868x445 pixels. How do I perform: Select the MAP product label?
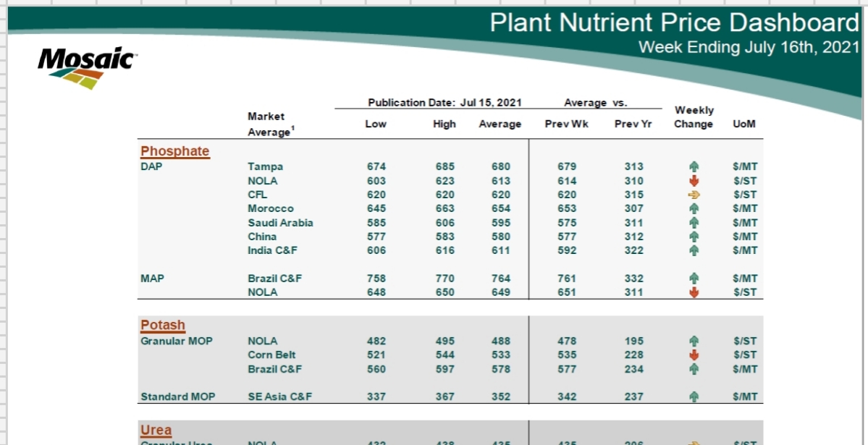(x=152, y=279)
